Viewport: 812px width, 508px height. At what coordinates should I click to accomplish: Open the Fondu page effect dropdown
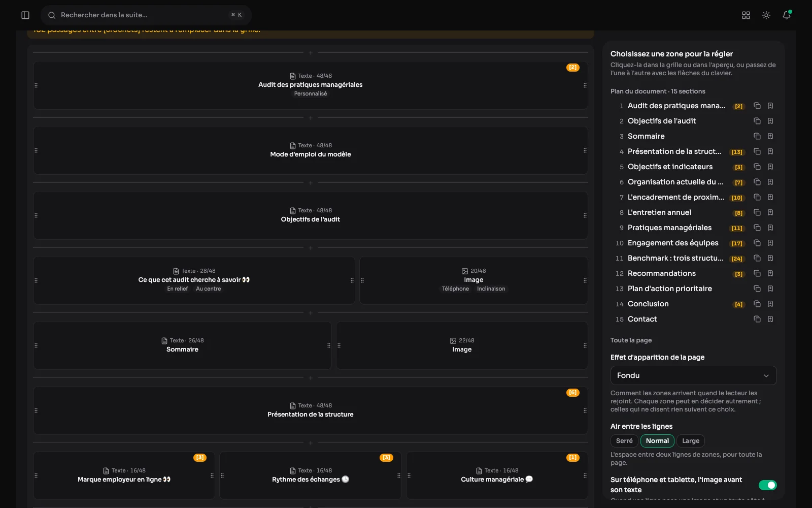(x=693, y=375)
